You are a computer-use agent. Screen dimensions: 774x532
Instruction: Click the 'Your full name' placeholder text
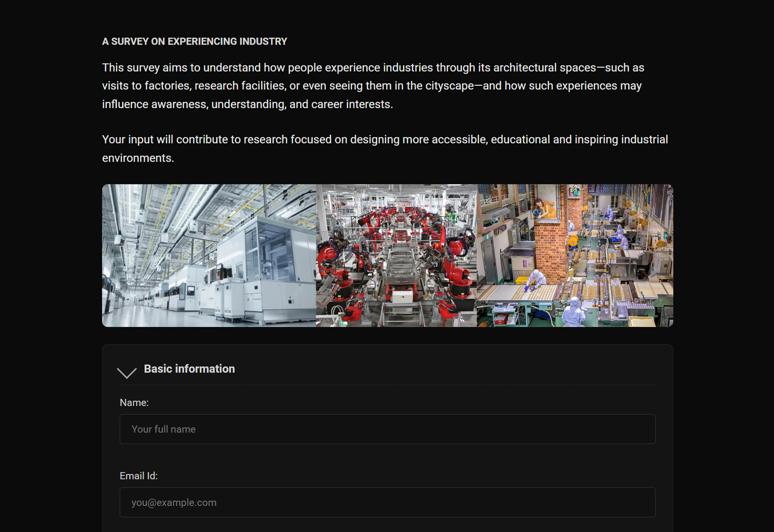[x=164, y=429]
